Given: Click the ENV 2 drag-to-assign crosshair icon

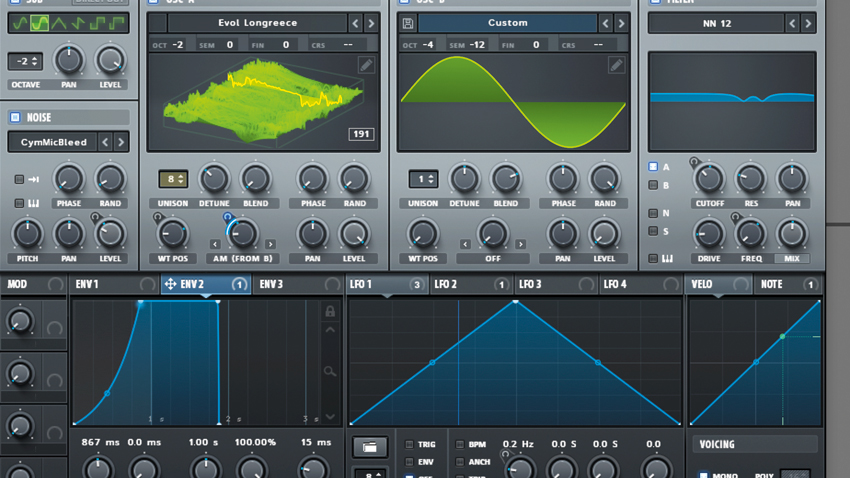Looking at the screenshot, I should tap(170, 284).
